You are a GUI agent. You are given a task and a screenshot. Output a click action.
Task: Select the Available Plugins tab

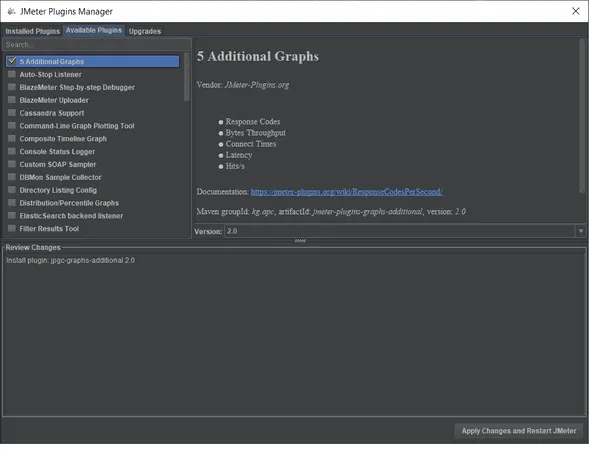[94, 30]
